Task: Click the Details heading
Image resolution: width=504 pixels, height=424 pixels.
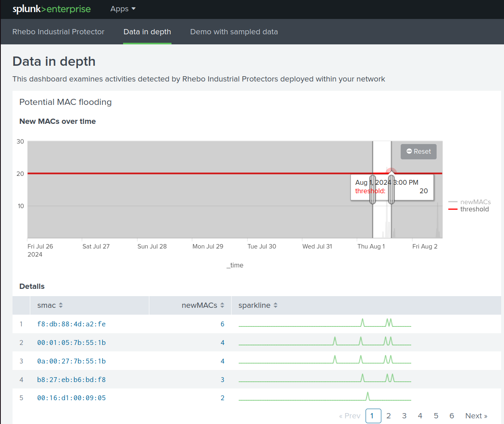Action: (x=32, y=286)
